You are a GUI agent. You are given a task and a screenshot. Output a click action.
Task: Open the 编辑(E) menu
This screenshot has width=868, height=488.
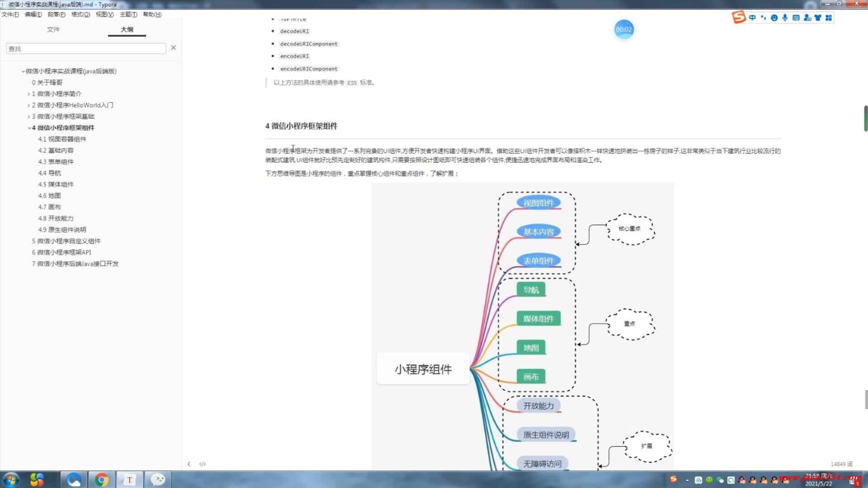coord(33,14)
